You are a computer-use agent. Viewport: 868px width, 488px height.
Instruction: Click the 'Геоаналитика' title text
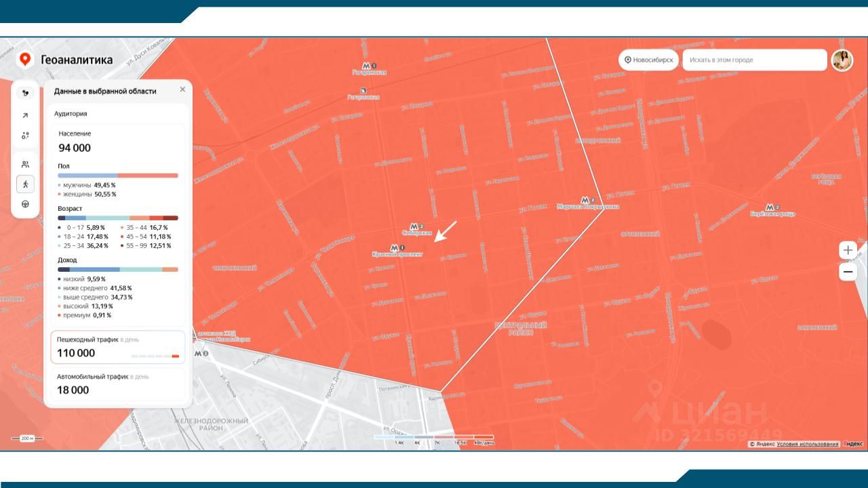pyautogui.click(x=77, y=60)
